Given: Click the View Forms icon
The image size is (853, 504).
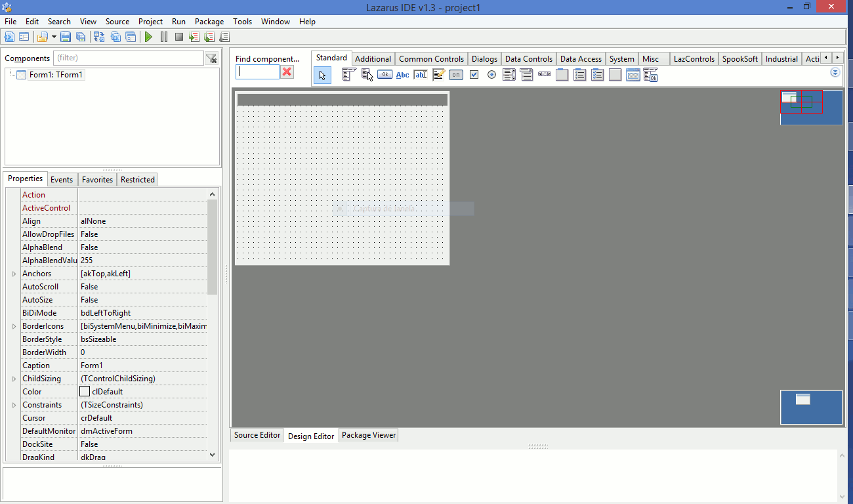Looking at the screenshot, I should [131, 37].
